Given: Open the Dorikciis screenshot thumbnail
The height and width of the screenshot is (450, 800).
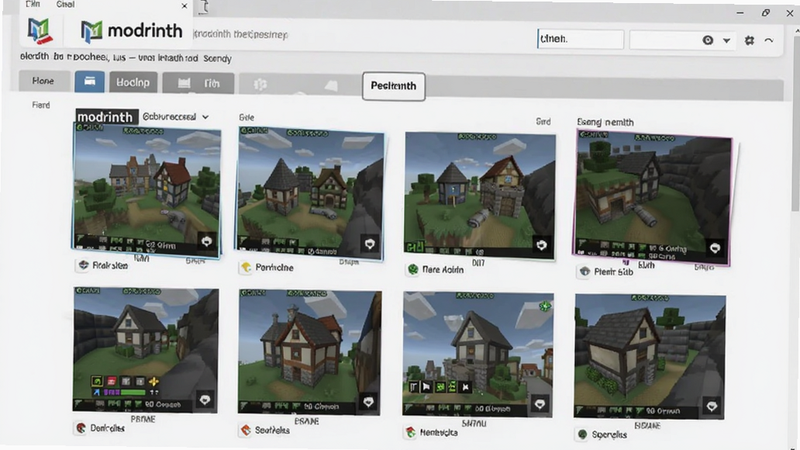Looking at the screenshot, I should [145, 350].
